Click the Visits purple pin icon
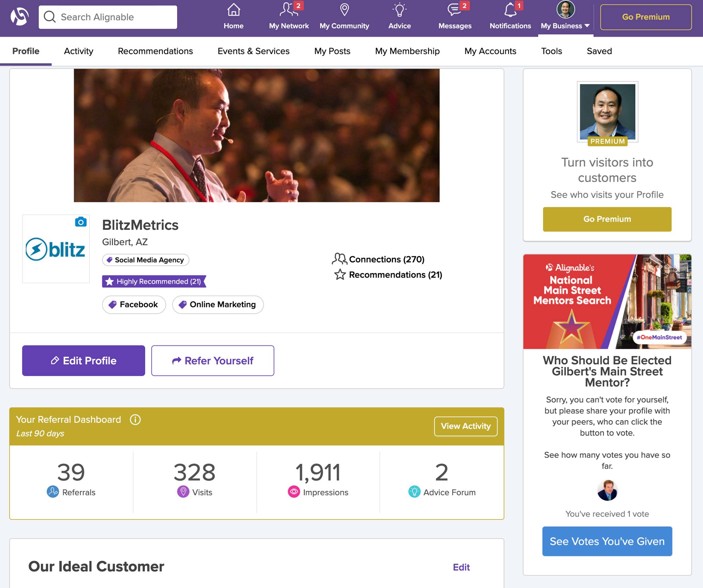 [183, 492]
